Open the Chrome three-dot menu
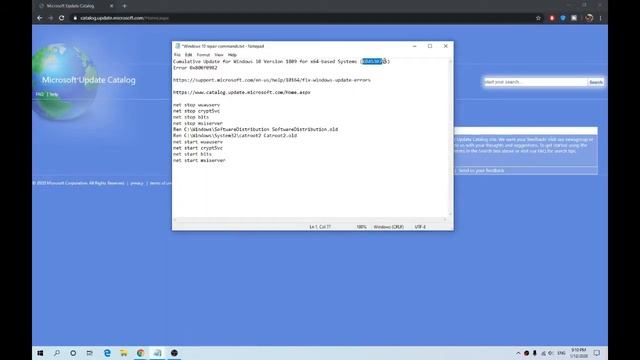The height and width of the screenshot is (360, 640). tap(600, 18)
